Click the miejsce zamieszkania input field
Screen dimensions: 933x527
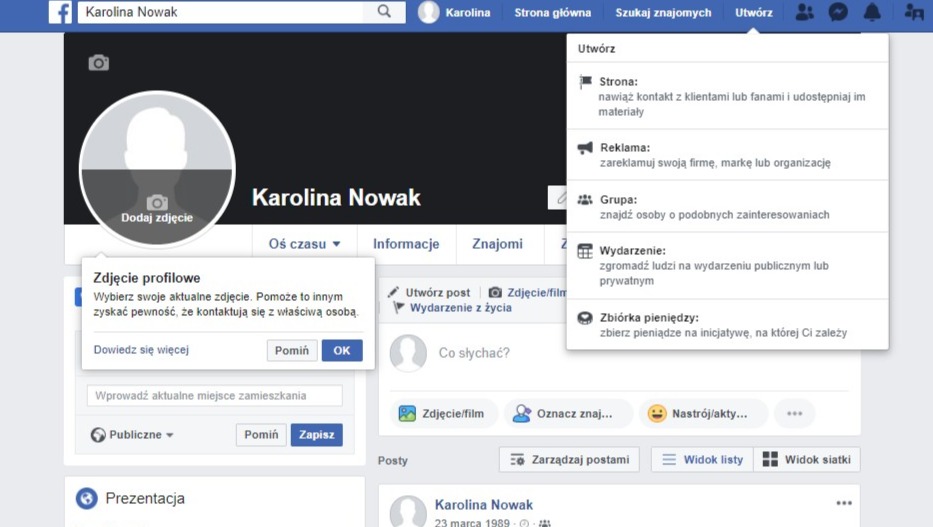[x=215, y=396]
